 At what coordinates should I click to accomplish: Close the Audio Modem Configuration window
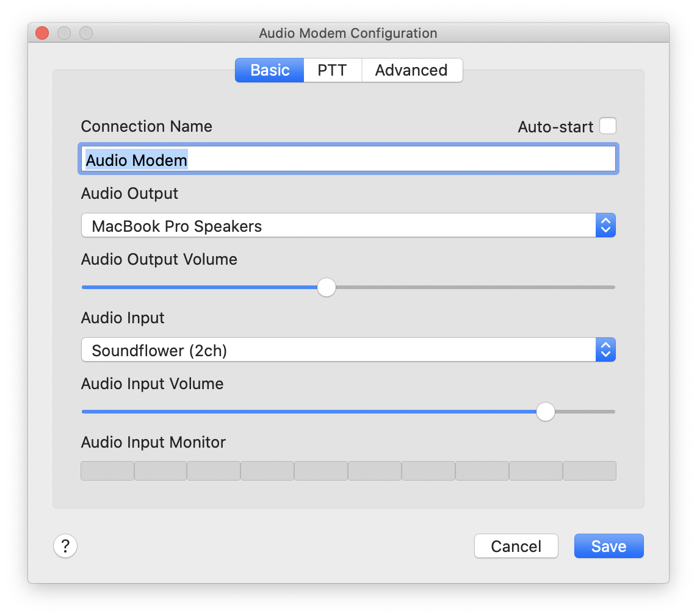pyautogui.click(x=42, y=33)
